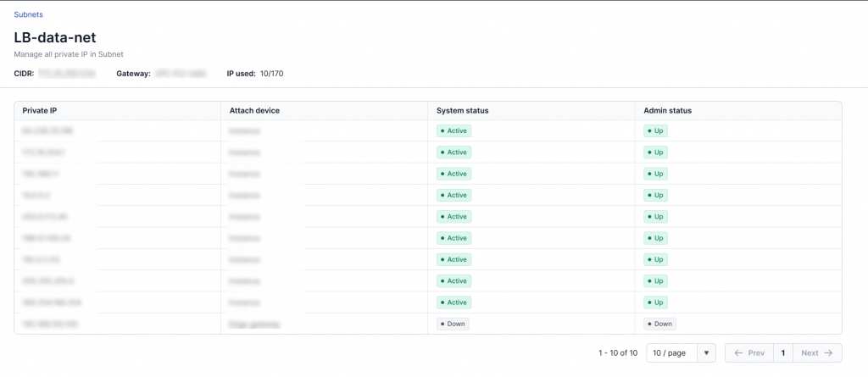Viewport: 868px width, 377px height.
Task: Click the Private IP column header
Action: pos(40,111)
